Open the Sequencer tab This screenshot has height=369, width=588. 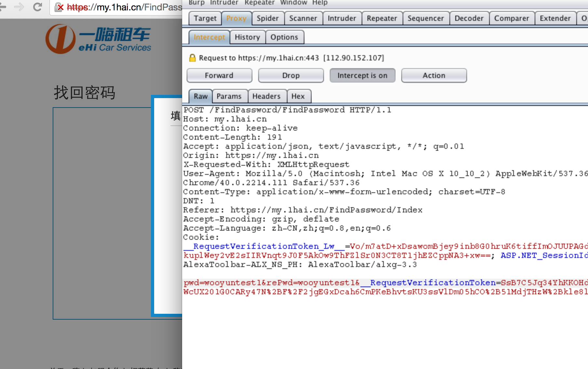426,18
